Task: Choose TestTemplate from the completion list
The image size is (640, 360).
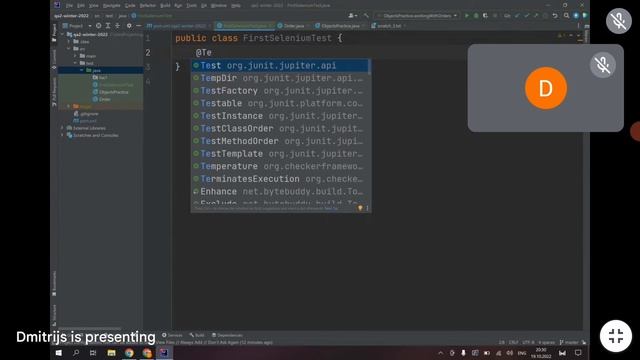Action: pyautogui.click(x=280, y=154)
